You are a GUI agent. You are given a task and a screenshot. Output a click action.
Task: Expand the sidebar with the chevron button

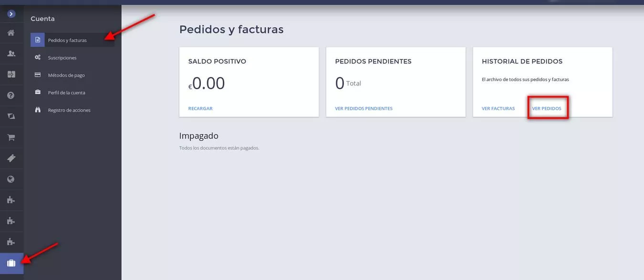[11, 14]
